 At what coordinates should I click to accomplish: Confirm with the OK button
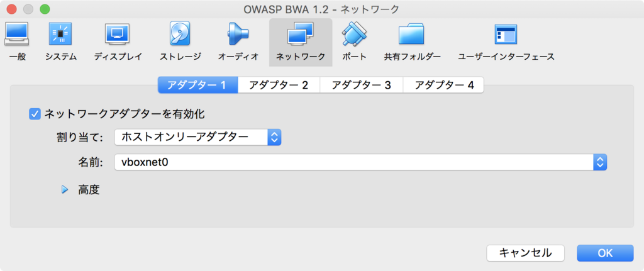point(605,253)
